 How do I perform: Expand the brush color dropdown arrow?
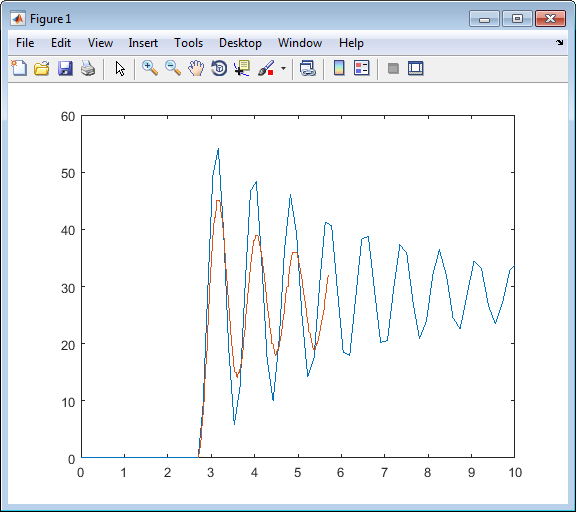283,68
